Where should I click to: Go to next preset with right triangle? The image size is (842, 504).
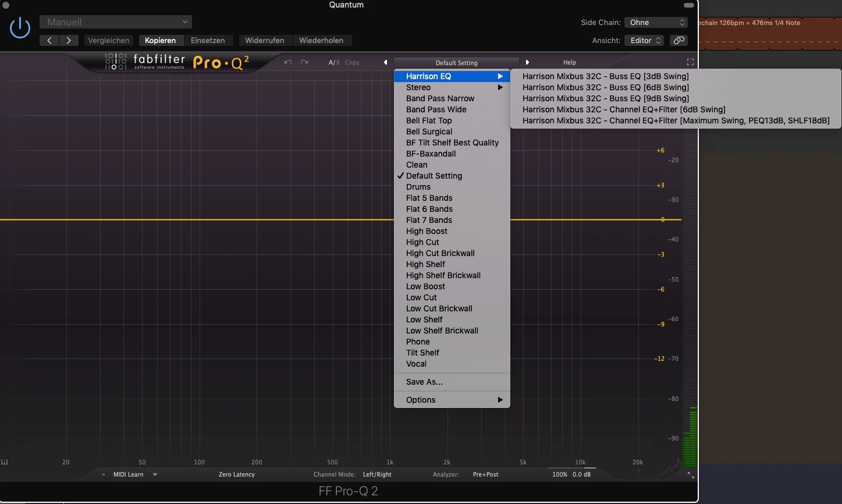coord(527,62)
